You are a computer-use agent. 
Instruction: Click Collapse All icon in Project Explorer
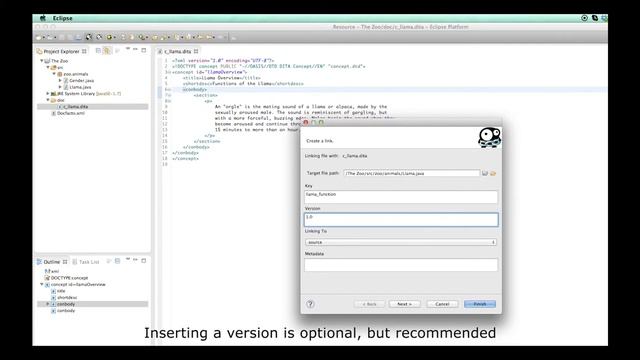point(98,51)
